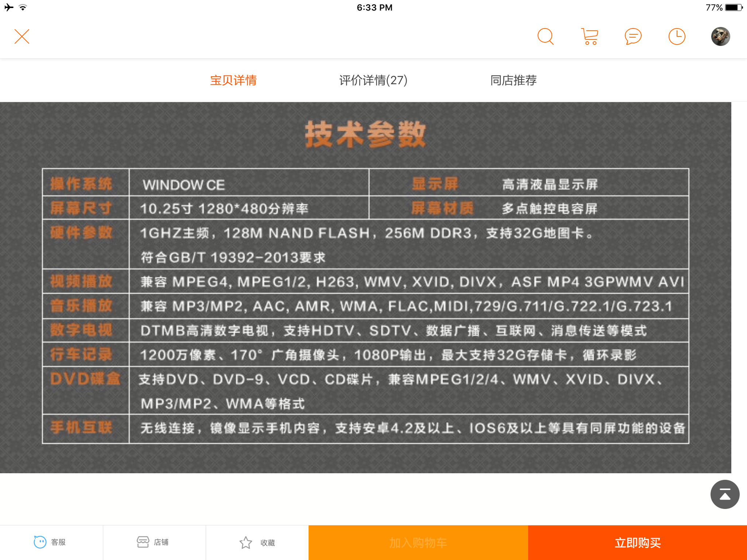This screenshot has width=747, height=560.
Task: Tap the 高清液晶显示屏 value
Action: 550,184
